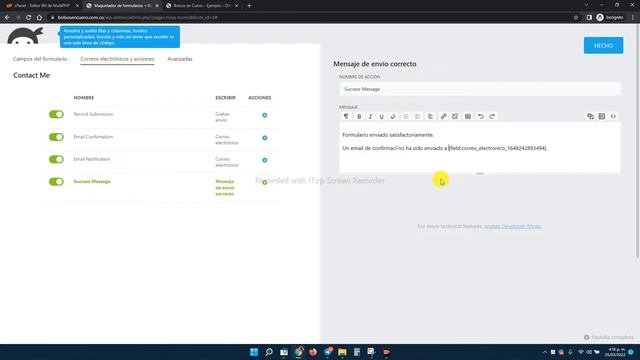This screenshot has width=640, height=360.
Task: Open the Avanzadas tab
Action: click(x=180, y=59)
